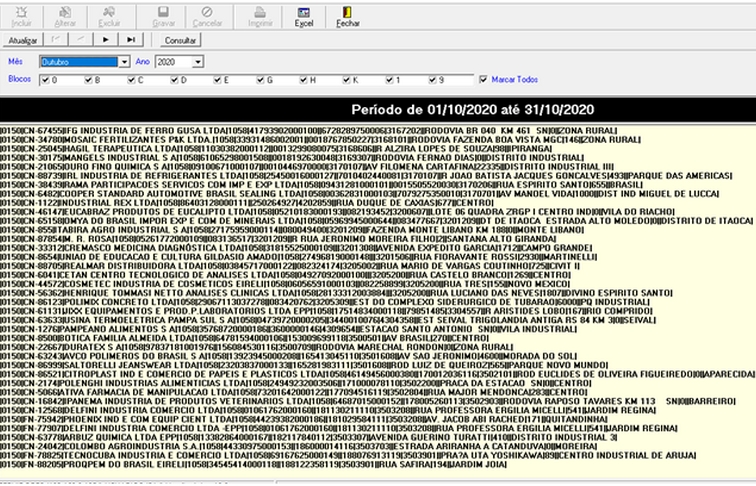Select row for TABIRA AGRO INDUSTRIAL
The image size is (756, 486).
tap(292, 230)
